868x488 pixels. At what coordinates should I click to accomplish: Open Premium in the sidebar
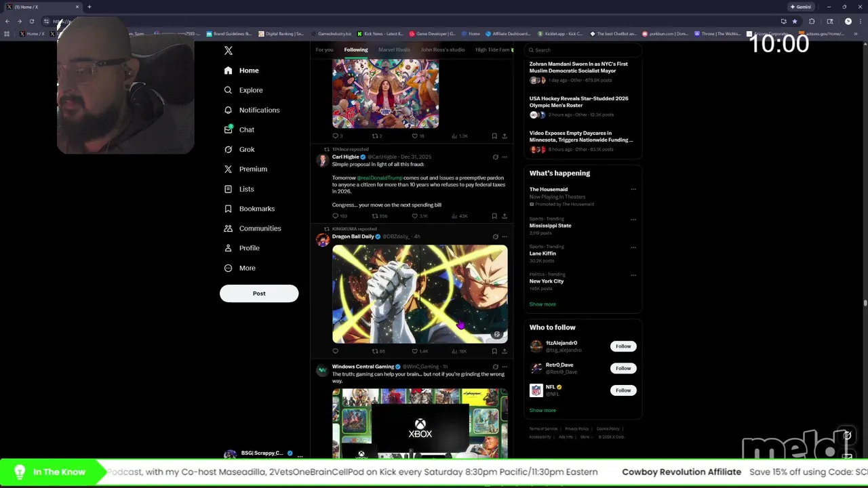click(x=245, y=169)
